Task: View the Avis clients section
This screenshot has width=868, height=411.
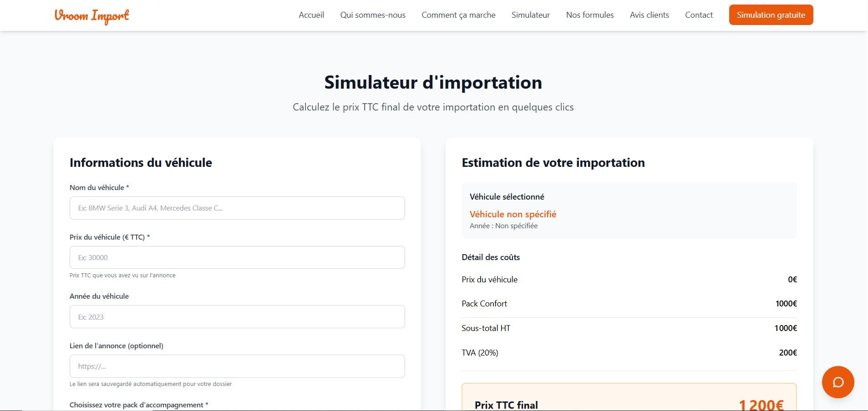Action: click(649, 15)
